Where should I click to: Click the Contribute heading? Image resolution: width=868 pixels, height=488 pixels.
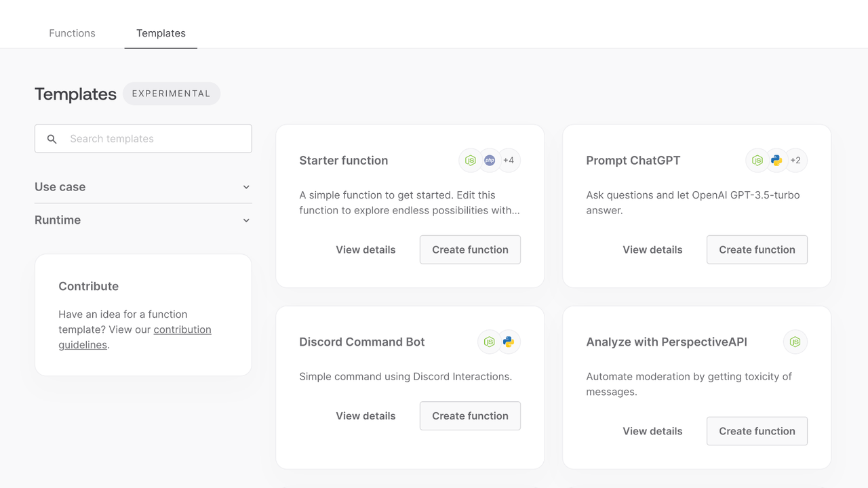(89, 286)
